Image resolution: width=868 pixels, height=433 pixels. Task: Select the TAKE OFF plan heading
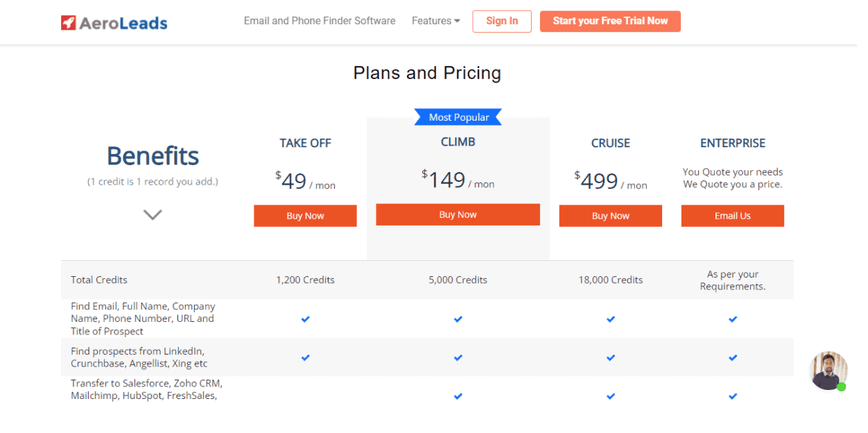coord(305,143)
